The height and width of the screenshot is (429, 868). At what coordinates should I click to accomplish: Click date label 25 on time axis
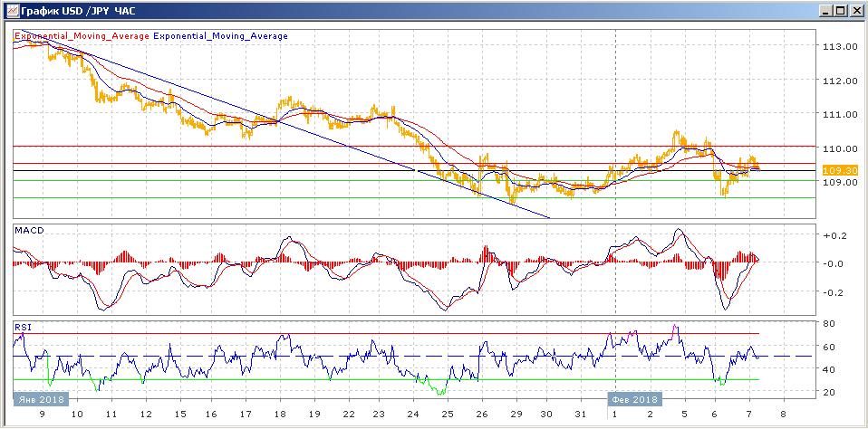point(448,415)
